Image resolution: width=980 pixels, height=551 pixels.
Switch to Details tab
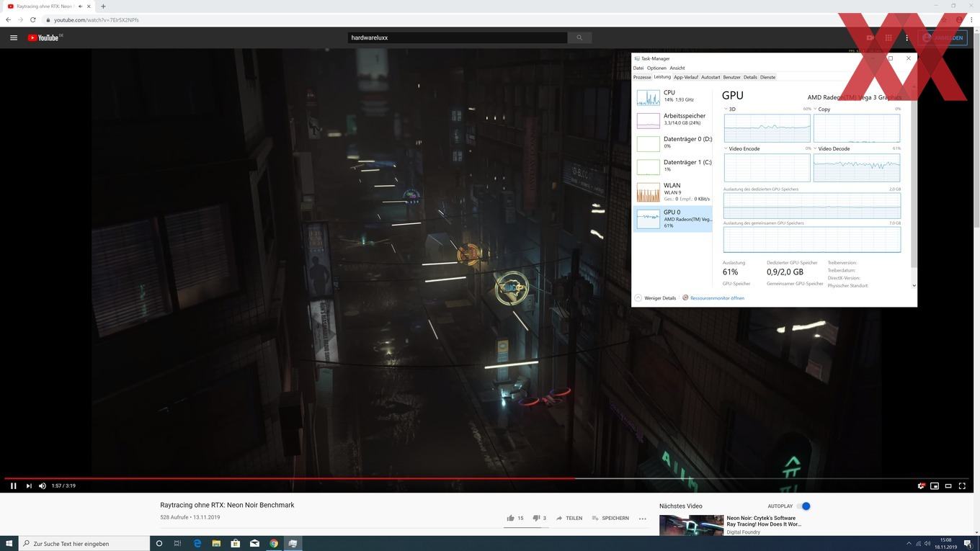coord(750,77)
